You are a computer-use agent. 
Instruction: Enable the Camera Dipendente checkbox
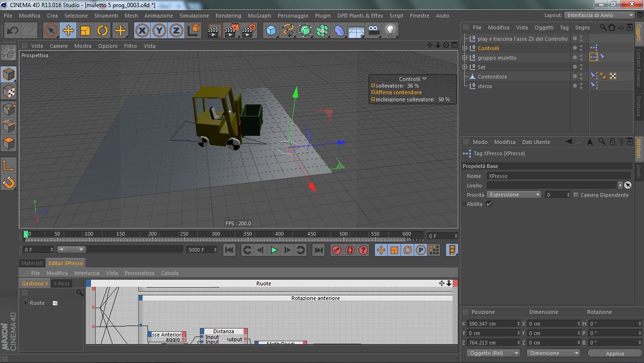coord(576,195)
